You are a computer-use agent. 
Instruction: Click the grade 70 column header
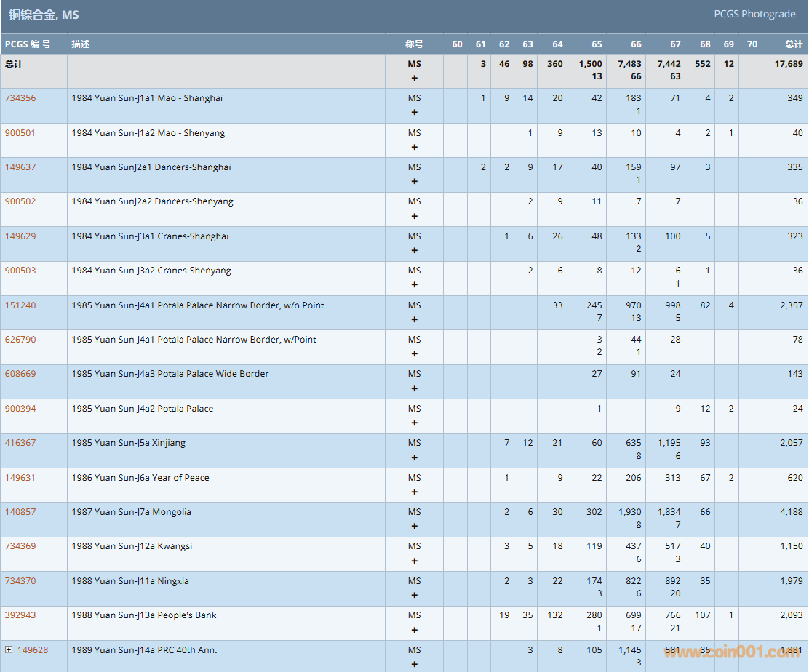point(752,44)
